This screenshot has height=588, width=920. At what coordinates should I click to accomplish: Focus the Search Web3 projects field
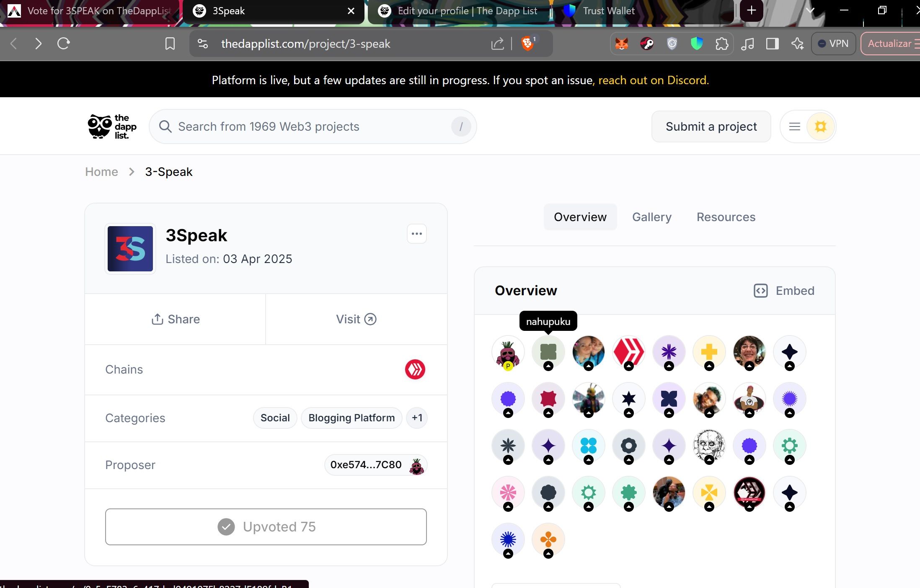313,126
